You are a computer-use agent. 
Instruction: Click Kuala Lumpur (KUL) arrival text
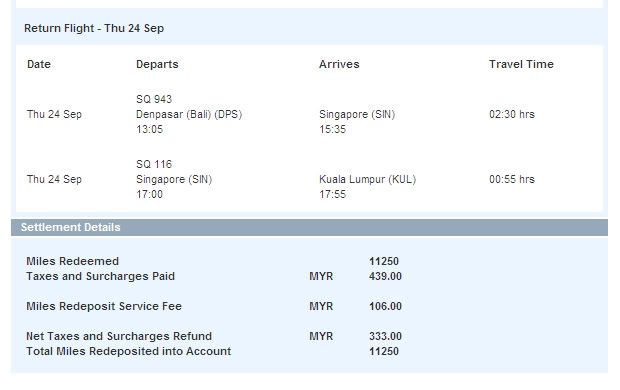[x=368, y=180]
